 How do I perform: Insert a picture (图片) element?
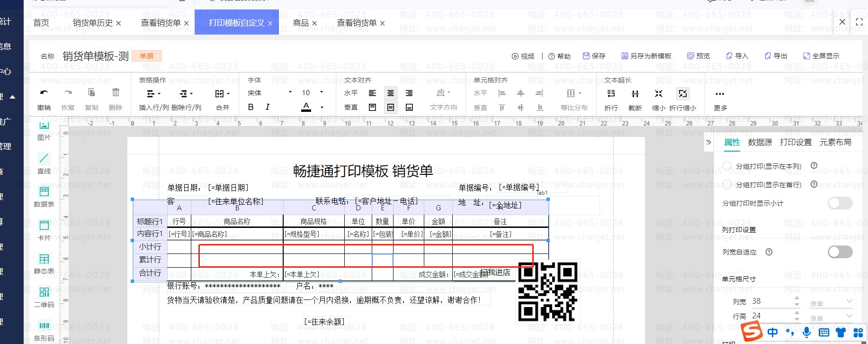coord(44,126)
